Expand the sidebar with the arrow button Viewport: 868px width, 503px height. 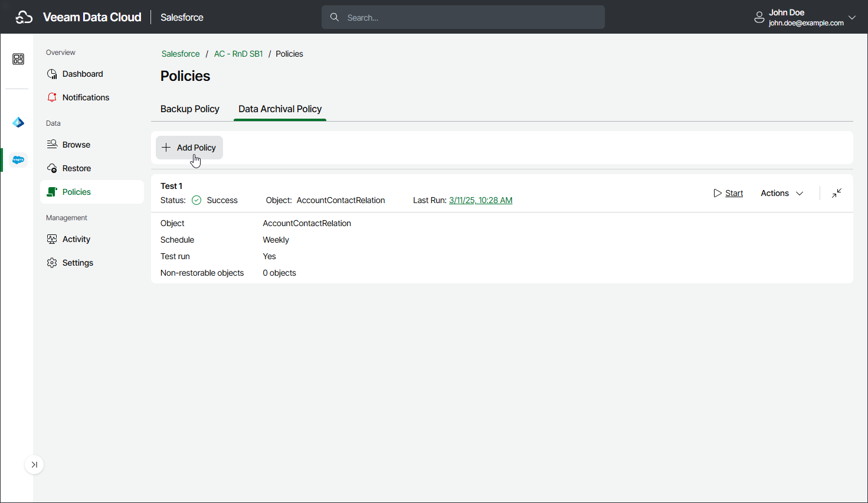pos(34,465)
